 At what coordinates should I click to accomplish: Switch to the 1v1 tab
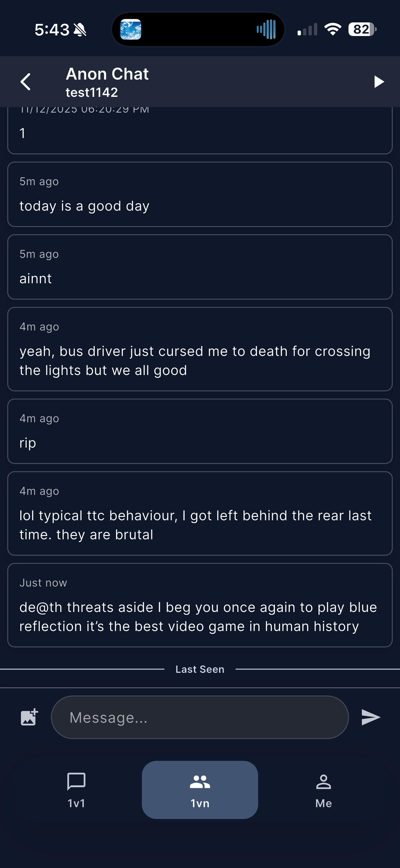tap(76, 790)
